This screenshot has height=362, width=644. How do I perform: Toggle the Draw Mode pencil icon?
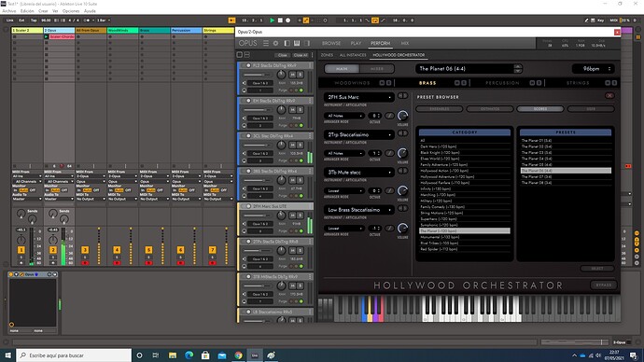coord(586,21)
